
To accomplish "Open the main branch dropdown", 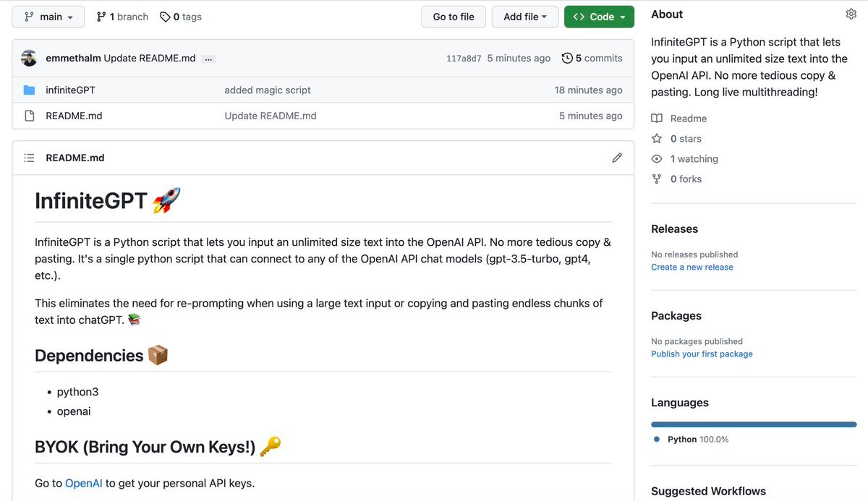I will point(48,17).
